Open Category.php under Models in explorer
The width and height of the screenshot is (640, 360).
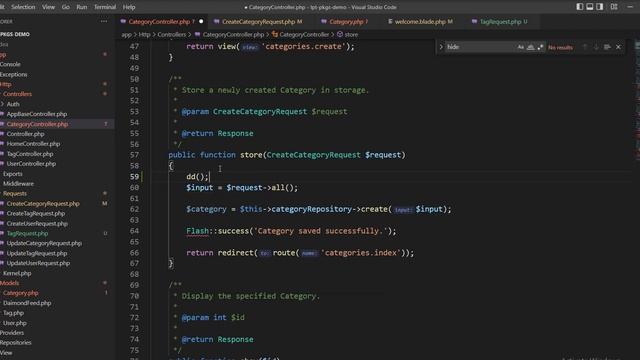coord(20,293)
